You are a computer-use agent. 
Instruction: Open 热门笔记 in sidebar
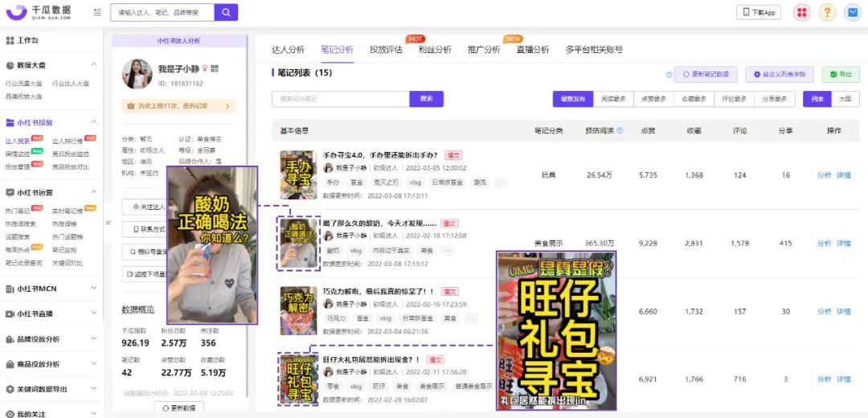point(18,211)
